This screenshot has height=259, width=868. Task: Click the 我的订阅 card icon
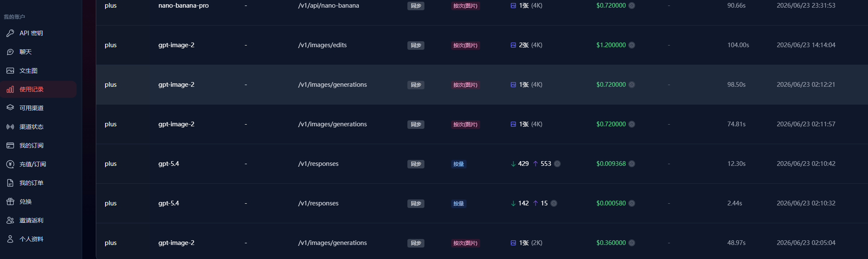coord(10,145)
